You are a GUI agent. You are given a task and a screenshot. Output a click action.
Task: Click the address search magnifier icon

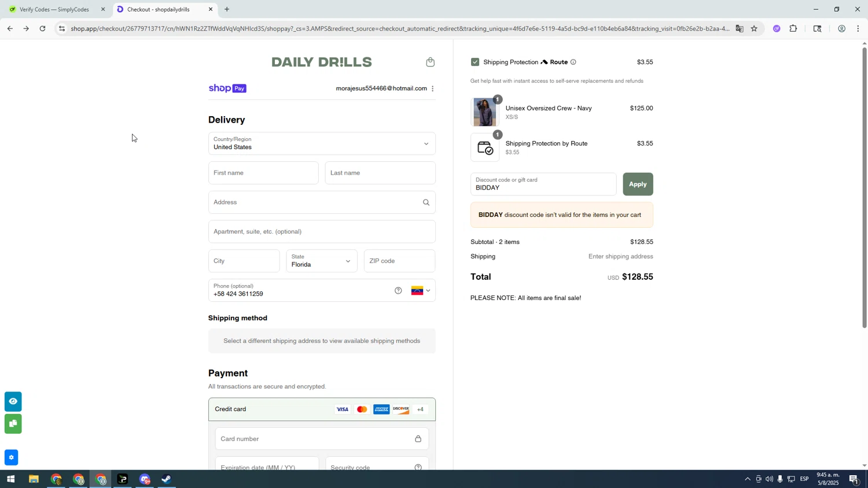[x=426, y=202]
